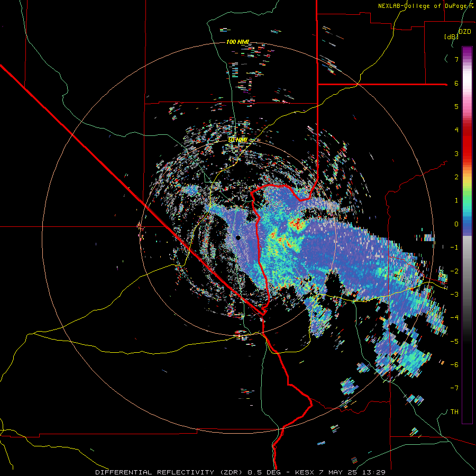Screen dimensions: 476x476
Task: Click the "-6" tick label on the color scale
Action: click(454, 365)
